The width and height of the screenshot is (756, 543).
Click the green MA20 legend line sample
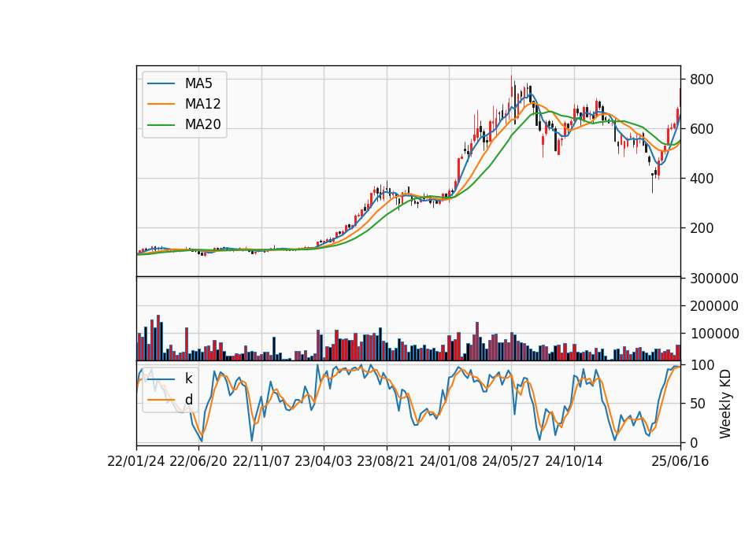click(x=161, y=124)
